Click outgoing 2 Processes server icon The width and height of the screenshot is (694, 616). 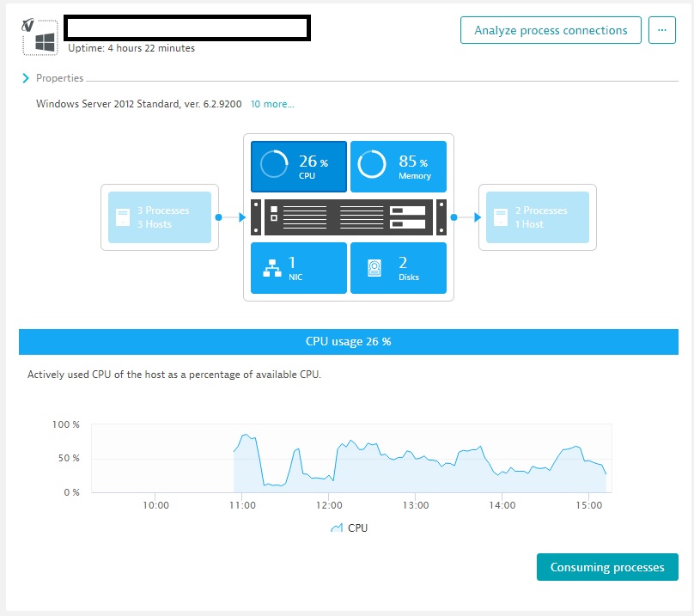point(501,217)
